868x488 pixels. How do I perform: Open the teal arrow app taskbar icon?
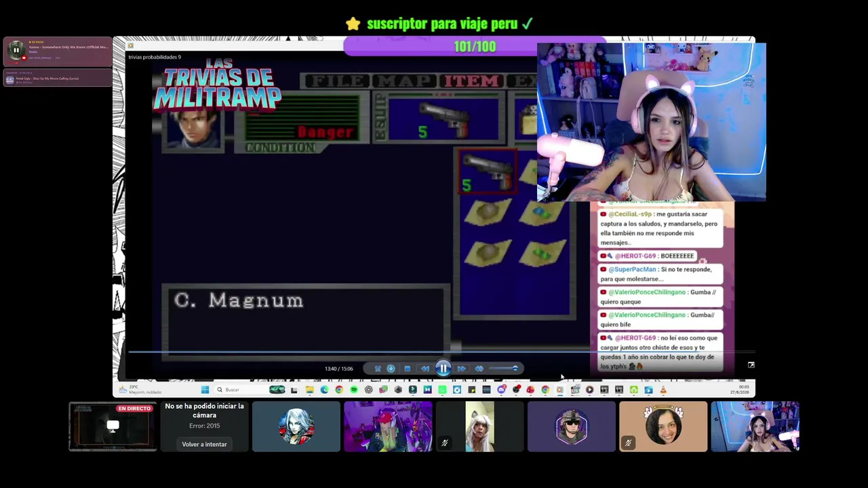pos(412,390)
